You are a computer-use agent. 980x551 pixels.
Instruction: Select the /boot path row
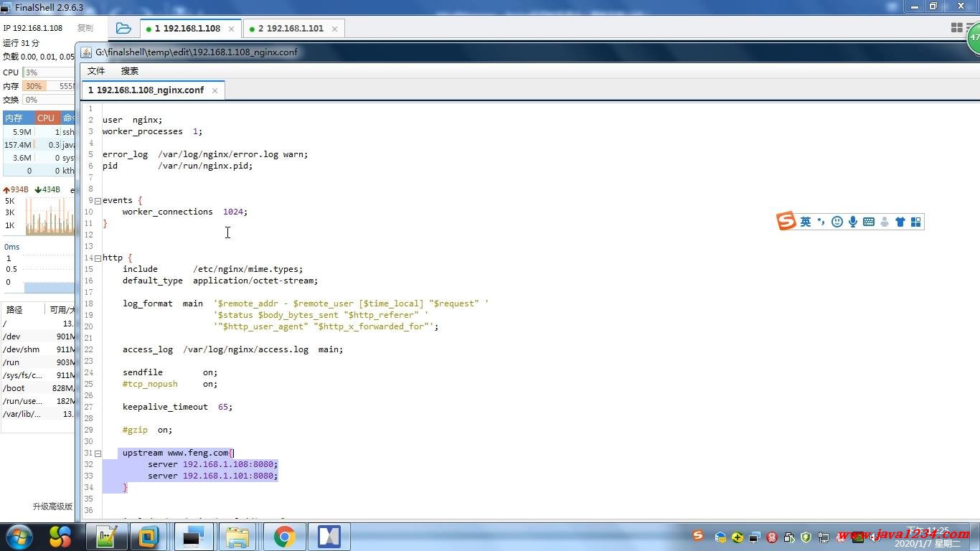[39, 388]
